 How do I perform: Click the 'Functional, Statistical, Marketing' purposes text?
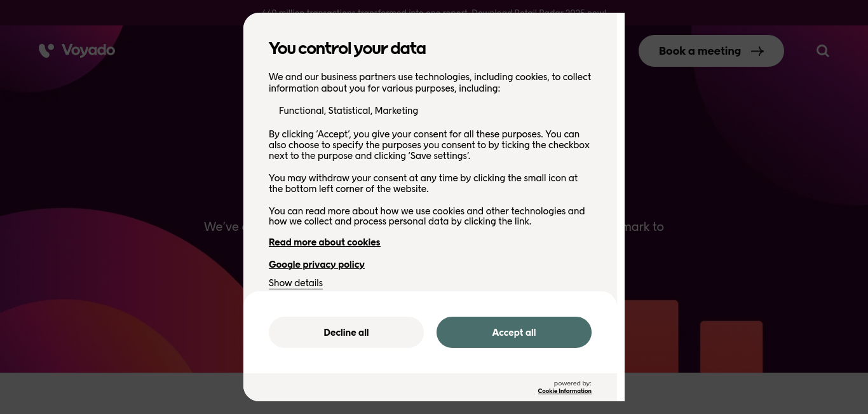[348, 111]
